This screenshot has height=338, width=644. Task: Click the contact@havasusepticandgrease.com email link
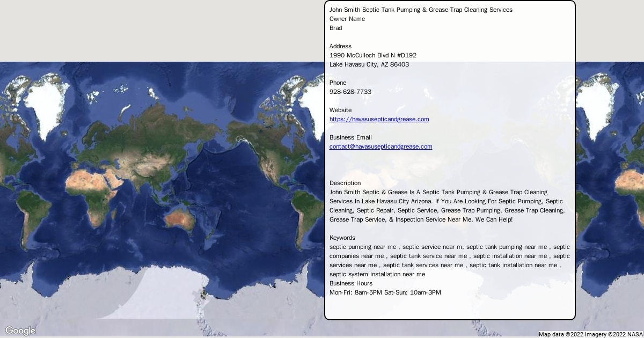(x=380, y=146)
